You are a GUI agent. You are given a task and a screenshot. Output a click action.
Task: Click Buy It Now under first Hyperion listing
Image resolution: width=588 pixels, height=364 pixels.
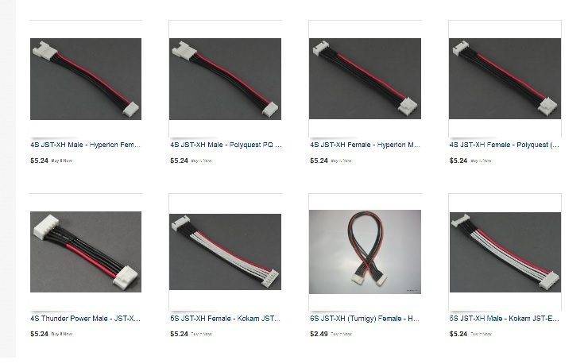click(x=62, y=161)
